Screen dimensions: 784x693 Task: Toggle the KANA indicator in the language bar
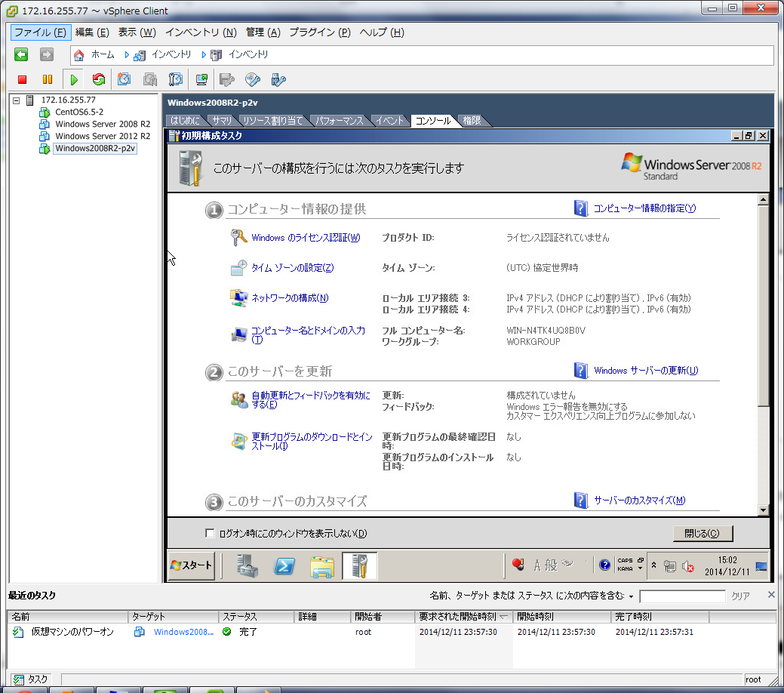(x=625, y=568)
